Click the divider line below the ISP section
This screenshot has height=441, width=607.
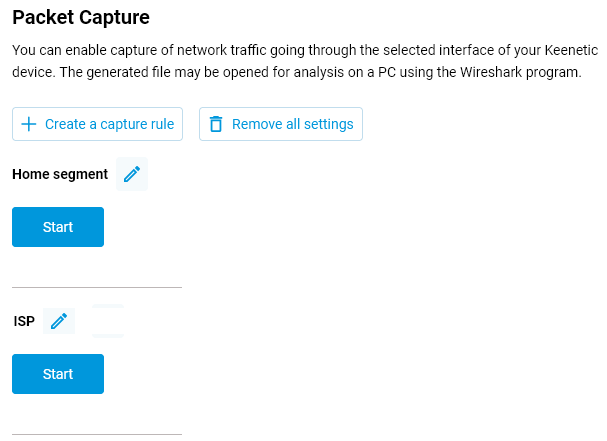[97, 434]
